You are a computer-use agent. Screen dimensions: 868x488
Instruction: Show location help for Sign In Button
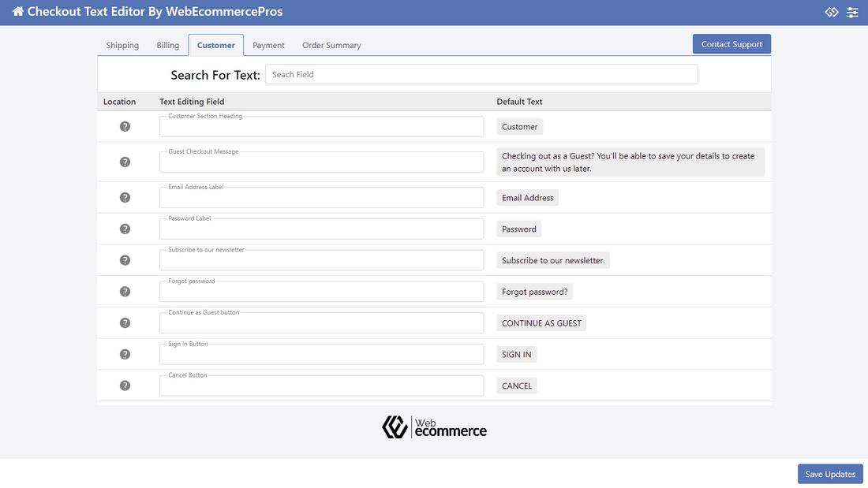point(125,354)
